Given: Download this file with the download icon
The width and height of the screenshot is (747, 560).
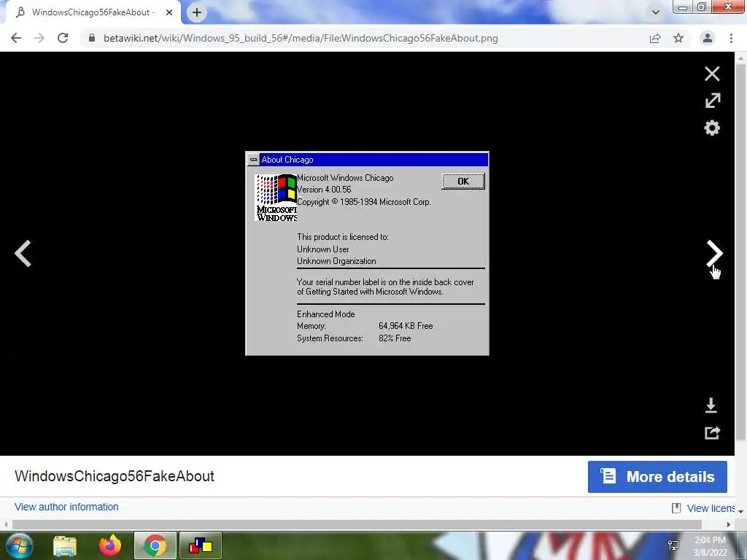Looking at the screenshot, I should tap(711, 405).
